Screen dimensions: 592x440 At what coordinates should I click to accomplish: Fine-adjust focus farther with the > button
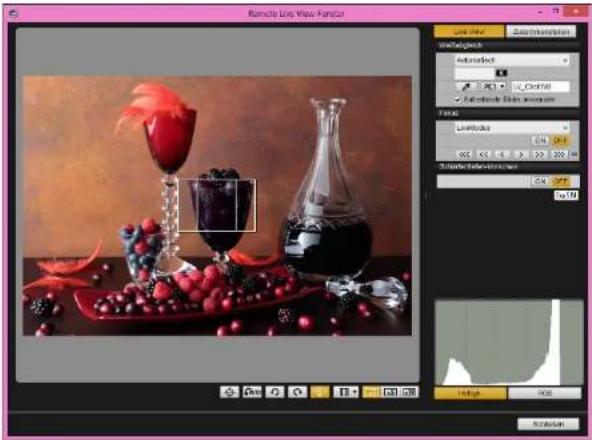click(x=521, y=154)
